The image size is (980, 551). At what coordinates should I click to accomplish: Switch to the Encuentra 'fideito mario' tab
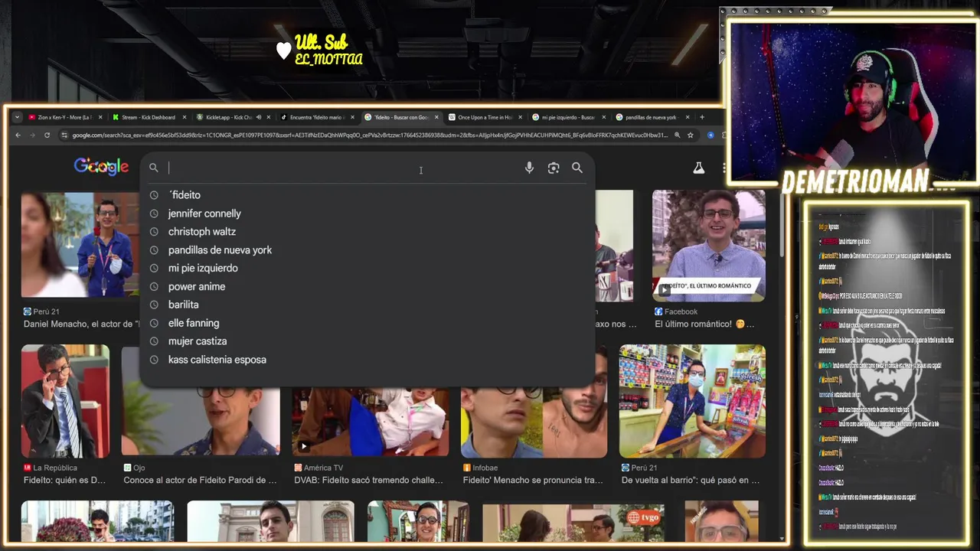coord(317,117)
